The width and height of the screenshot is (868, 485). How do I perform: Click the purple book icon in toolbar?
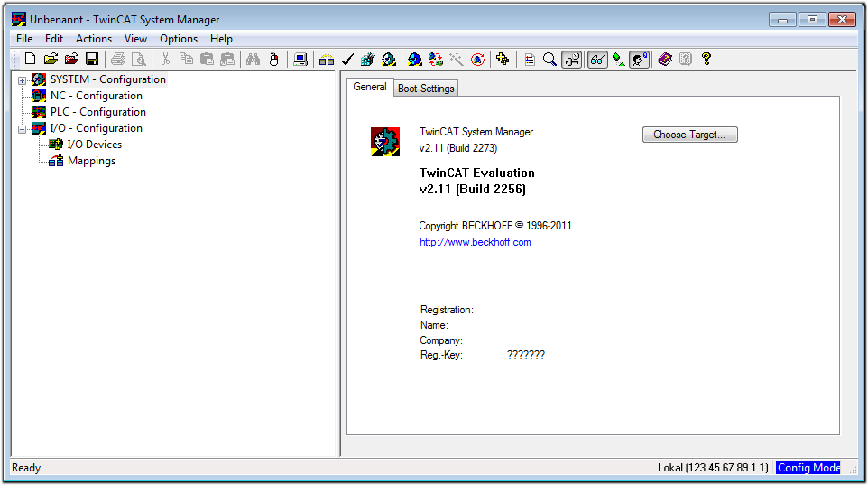[x=665, y=60]
